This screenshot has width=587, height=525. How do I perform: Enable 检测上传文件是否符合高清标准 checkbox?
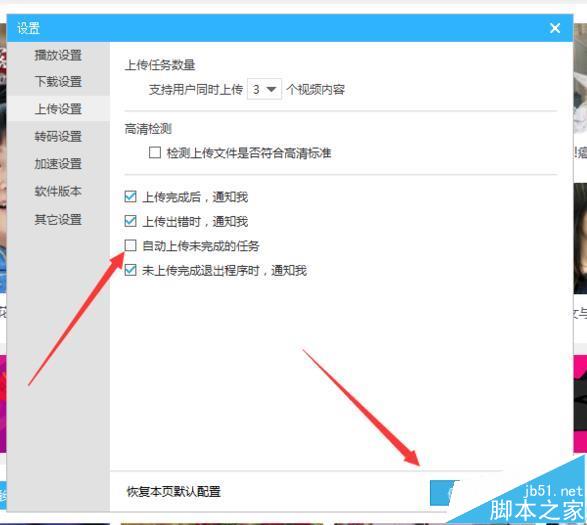click(155, 152)
